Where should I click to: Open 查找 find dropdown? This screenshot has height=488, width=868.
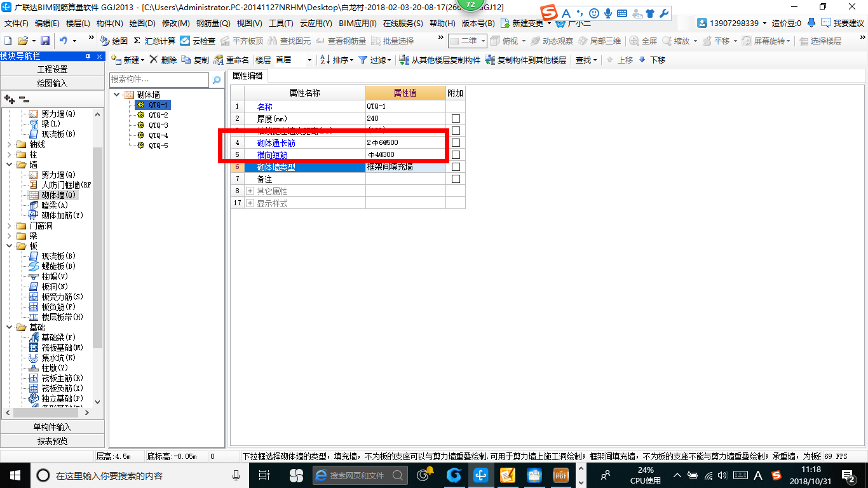[586, 60]
